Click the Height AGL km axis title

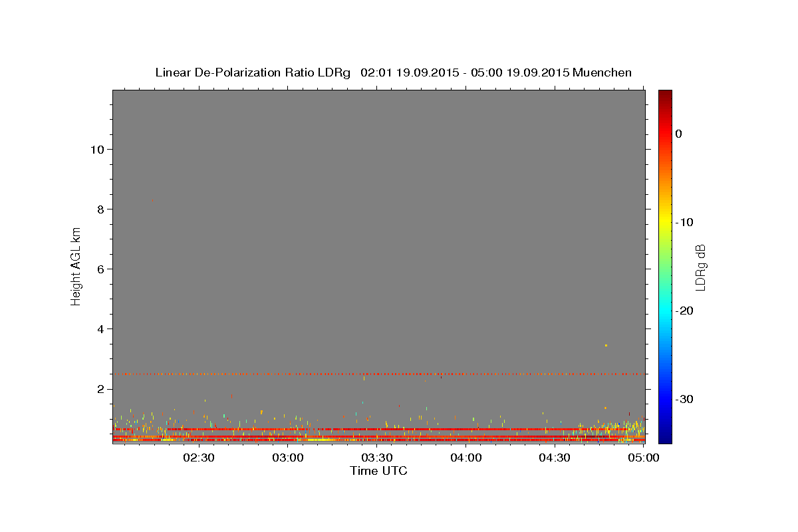click(x=76, y=265)
